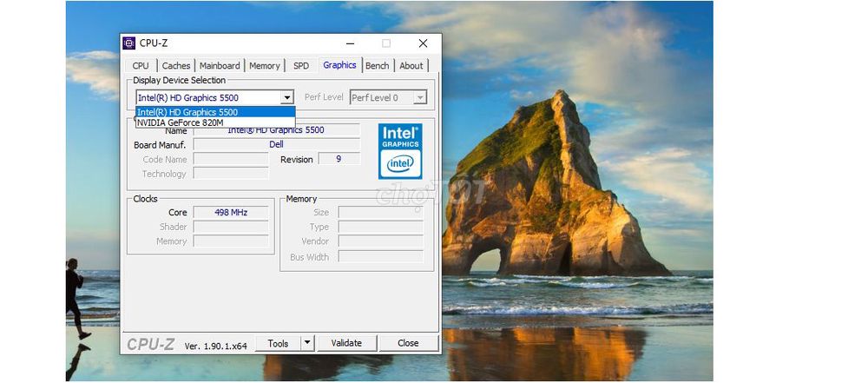Open the Bench tab

coord(378,65)
